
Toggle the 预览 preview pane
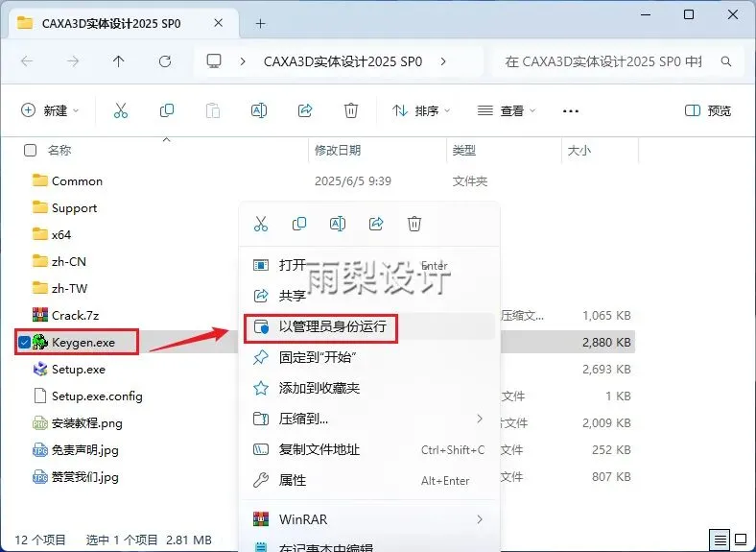point(708,111)
